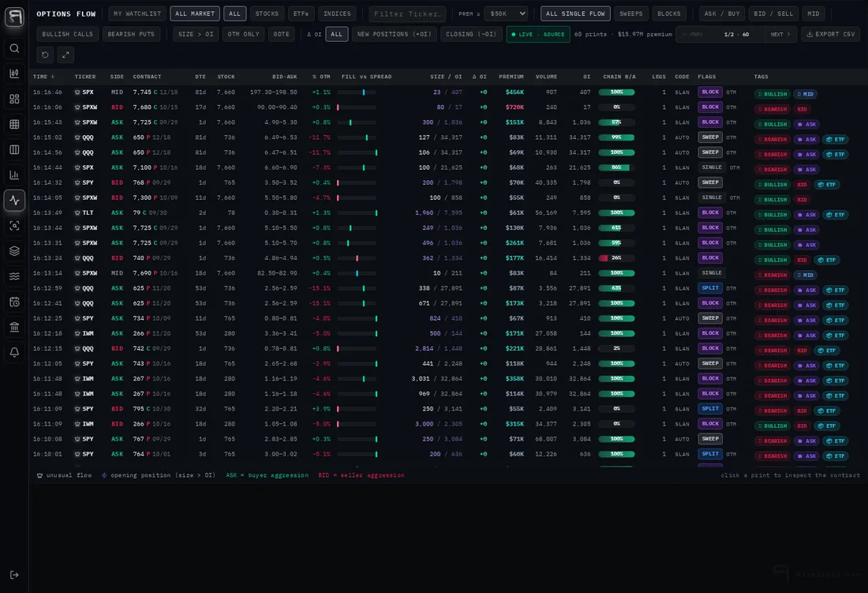Click the download icon in Export CSV

point(810,34)
